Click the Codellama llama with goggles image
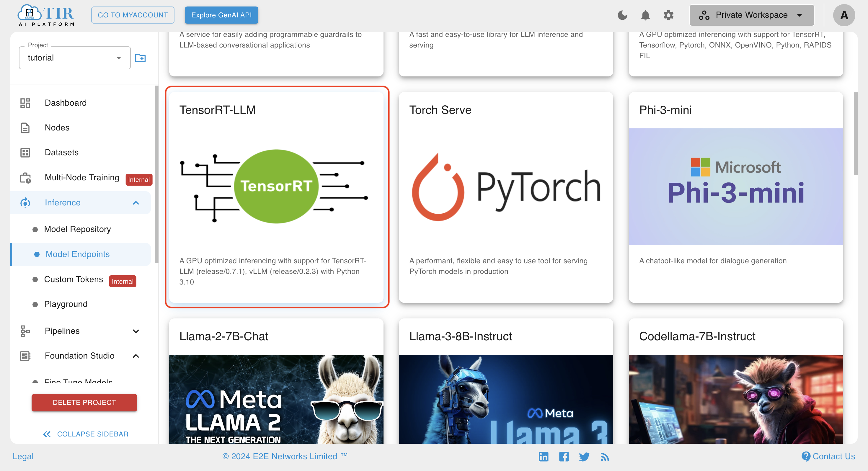Image resolution: width=868 pixels, height=471 pixels. [736, 399]
